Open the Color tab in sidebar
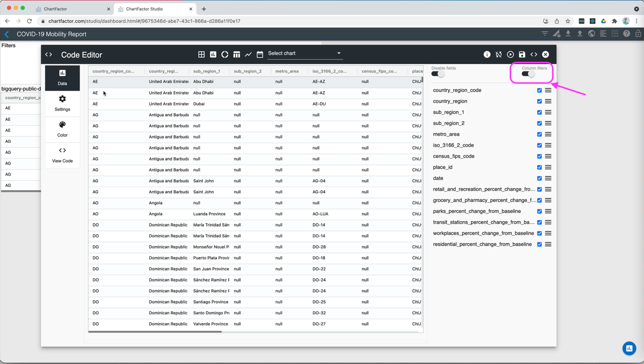 (x=62, y=129)
